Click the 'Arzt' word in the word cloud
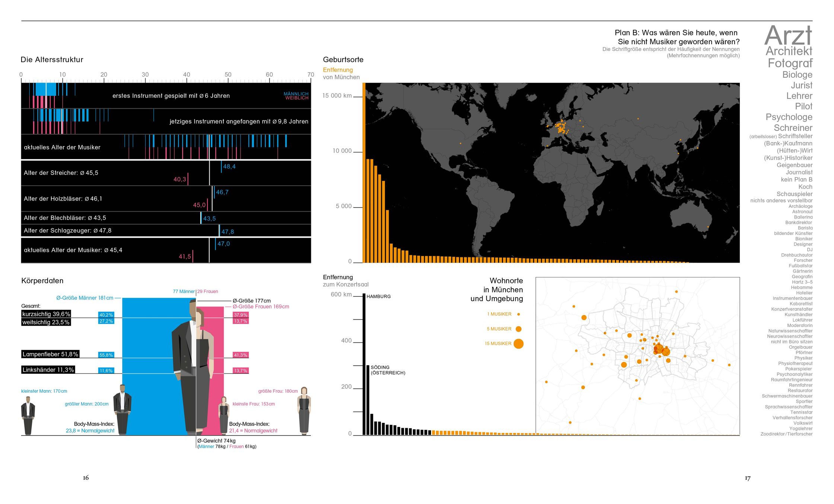 tap(788, 35)
